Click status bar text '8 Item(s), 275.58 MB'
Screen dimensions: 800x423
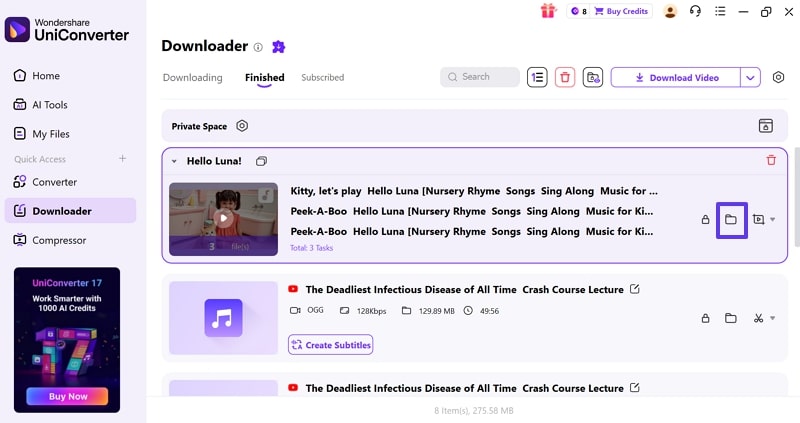[x=473, y=410]
